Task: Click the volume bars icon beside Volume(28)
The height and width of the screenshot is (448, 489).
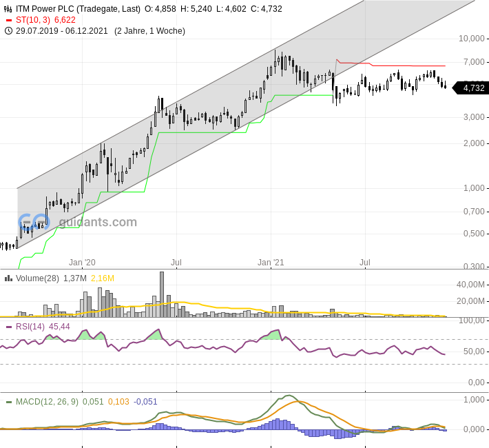Action: coord(8,278)
